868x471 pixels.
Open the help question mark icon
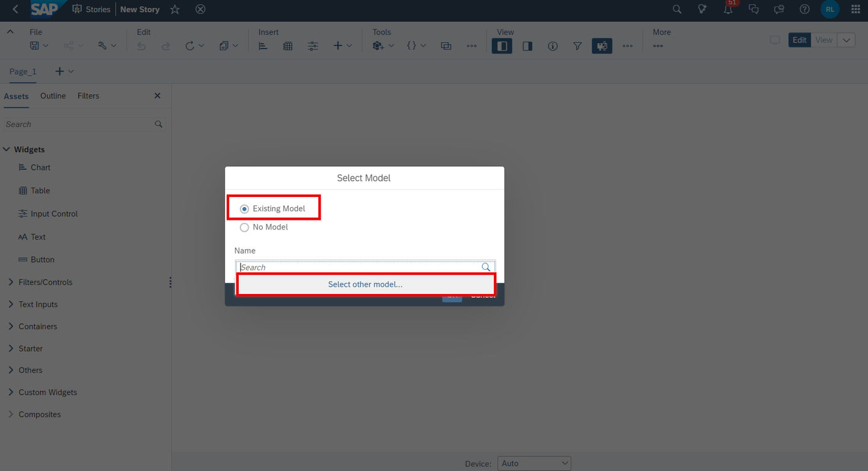point(804,9)
